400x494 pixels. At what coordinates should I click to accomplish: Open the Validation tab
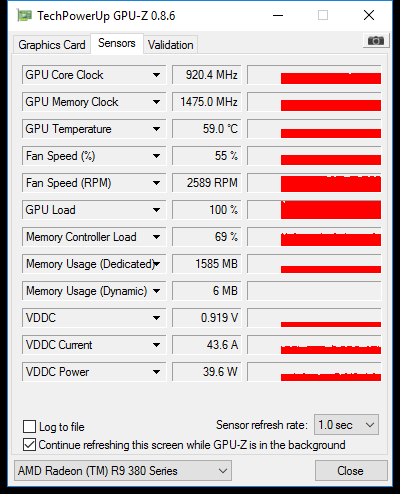[170, 45]
